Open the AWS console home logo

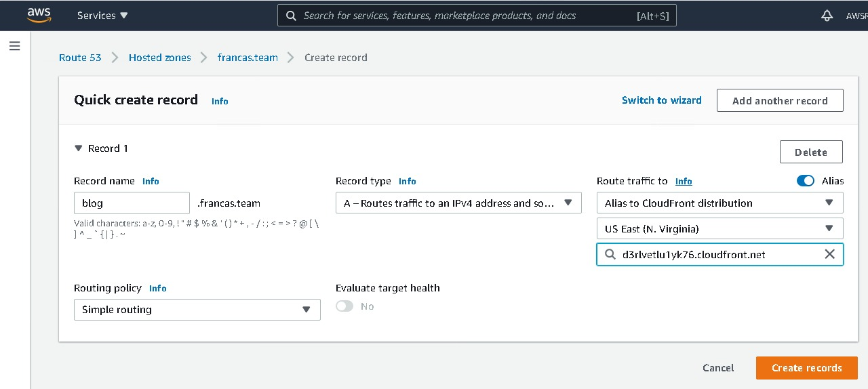(x=39, y=15)
